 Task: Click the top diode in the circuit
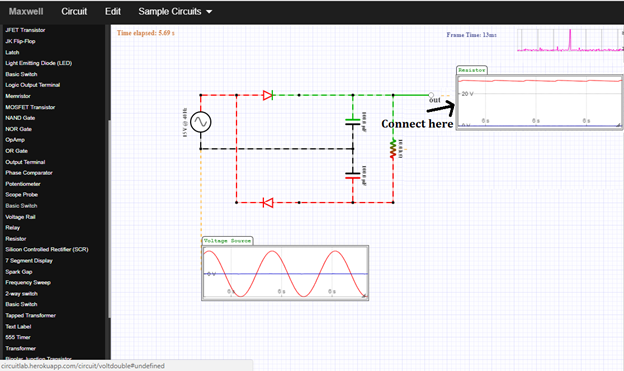tap(268, 95)
